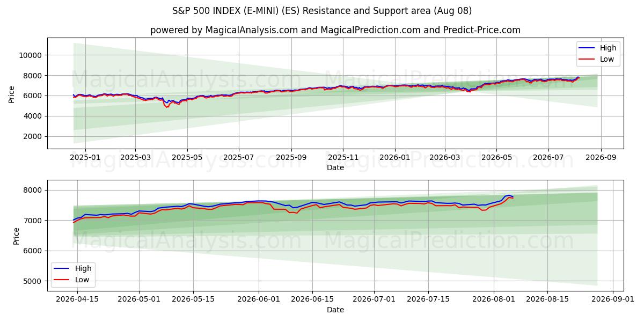This screenshot has width=644, height=322.
Task: Click the 2026-03 date label on the top chart
Action: 444,157
